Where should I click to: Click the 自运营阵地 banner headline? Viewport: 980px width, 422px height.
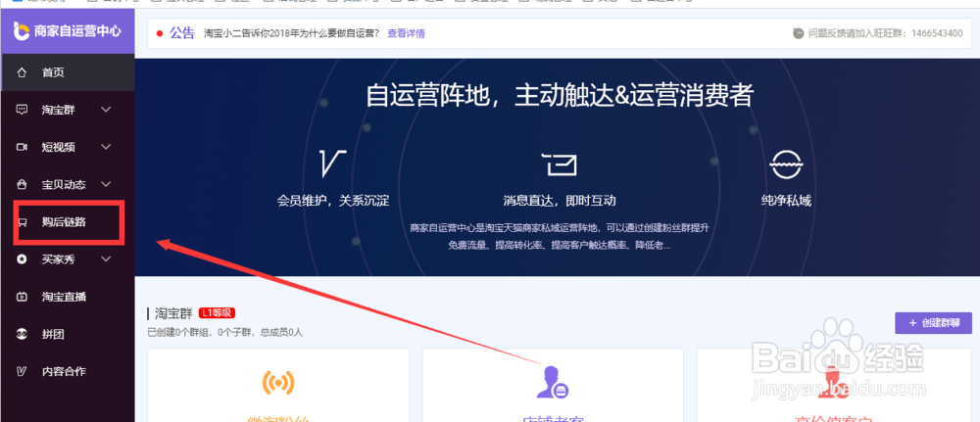(560, 96)
